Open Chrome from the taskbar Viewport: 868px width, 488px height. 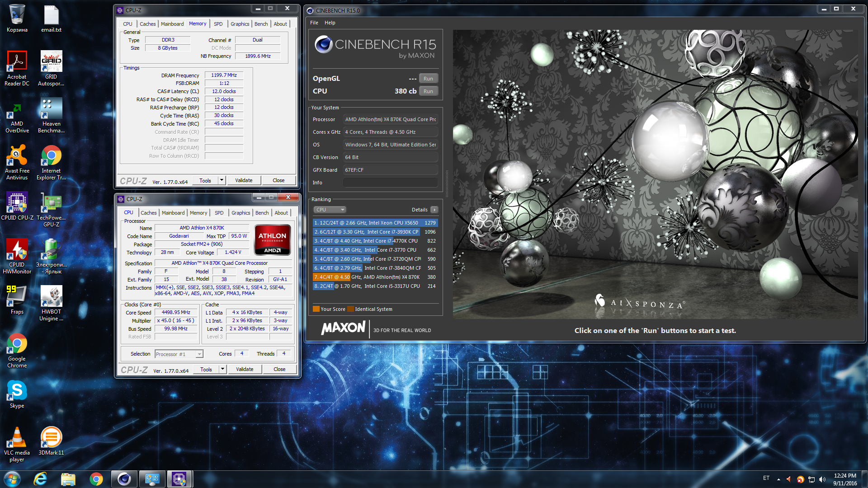click(x=96, y=479)
